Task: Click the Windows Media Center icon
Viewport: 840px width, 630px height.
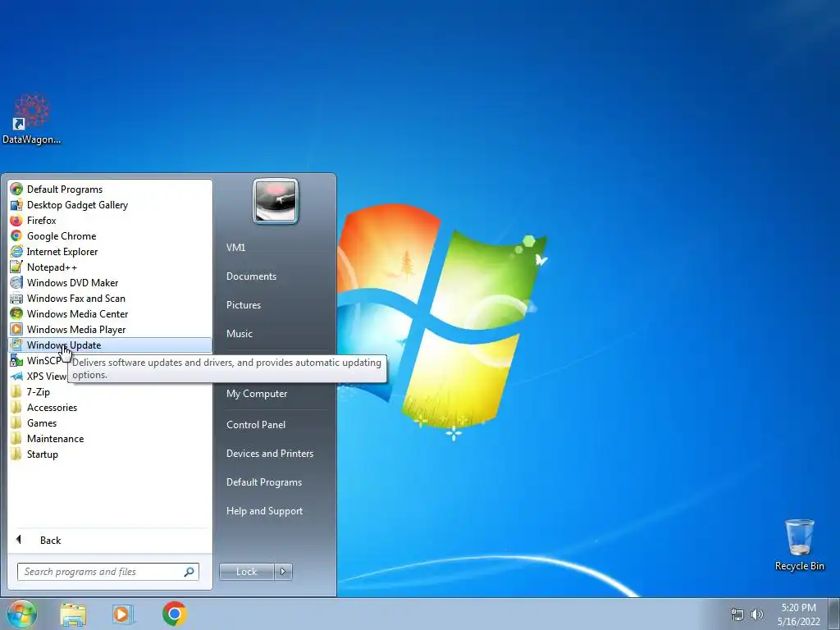Action: point(16,314)
